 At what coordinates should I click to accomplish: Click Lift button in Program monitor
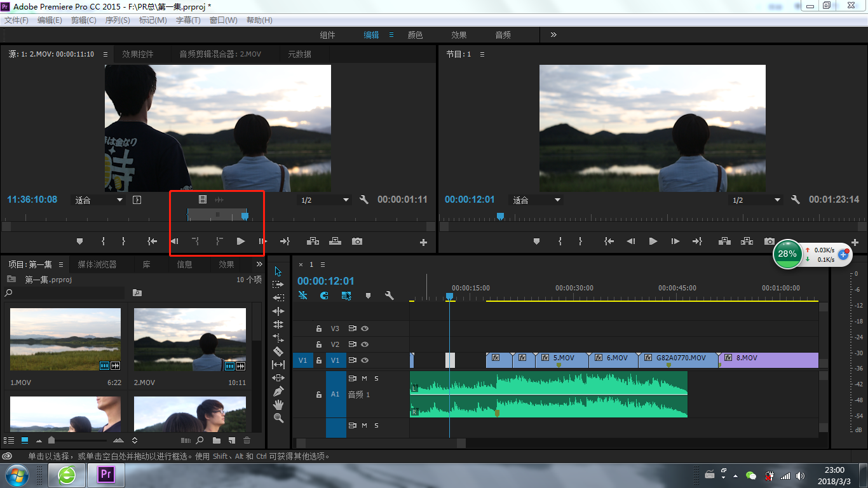pyautogui.click(x=724, y=241)
